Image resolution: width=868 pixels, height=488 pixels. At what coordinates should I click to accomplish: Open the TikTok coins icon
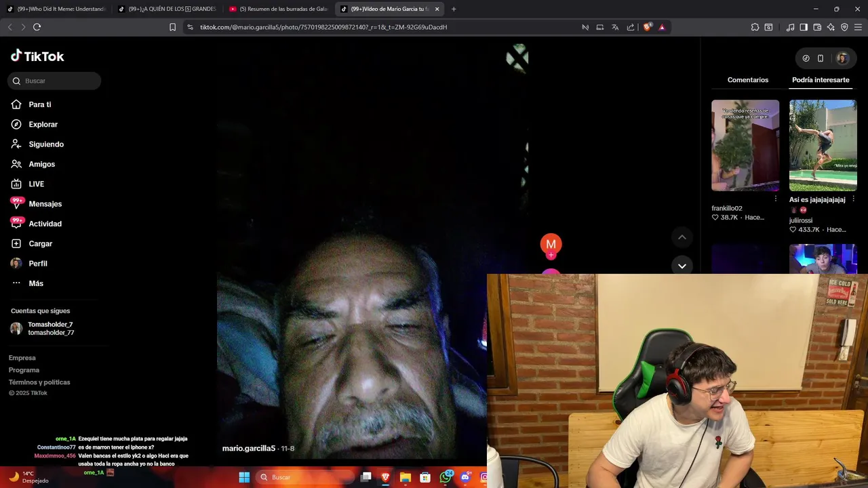[x=806, y=58]
